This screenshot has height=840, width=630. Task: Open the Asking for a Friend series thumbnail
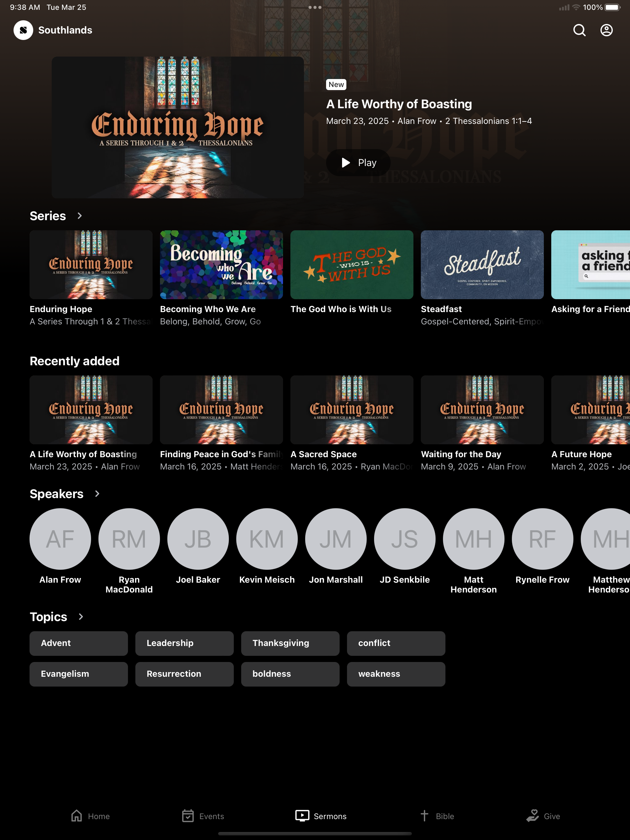pos(591,265)
